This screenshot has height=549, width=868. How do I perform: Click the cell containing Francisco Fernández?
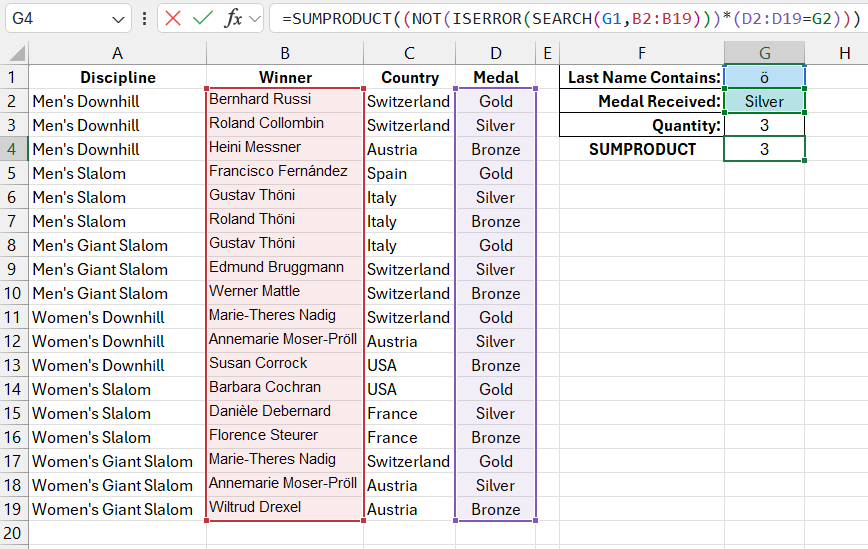click(285, 172)
